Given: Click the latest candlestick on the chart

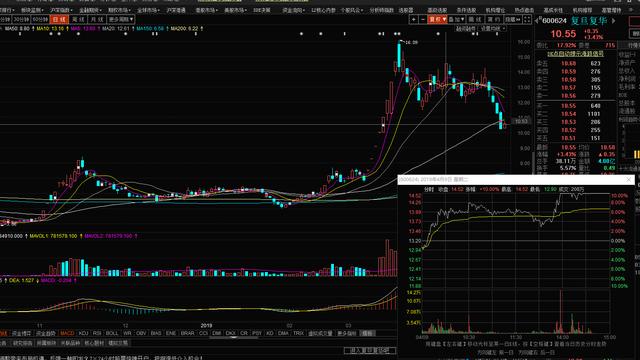Looking at the screenshot, I should [505, 125].
